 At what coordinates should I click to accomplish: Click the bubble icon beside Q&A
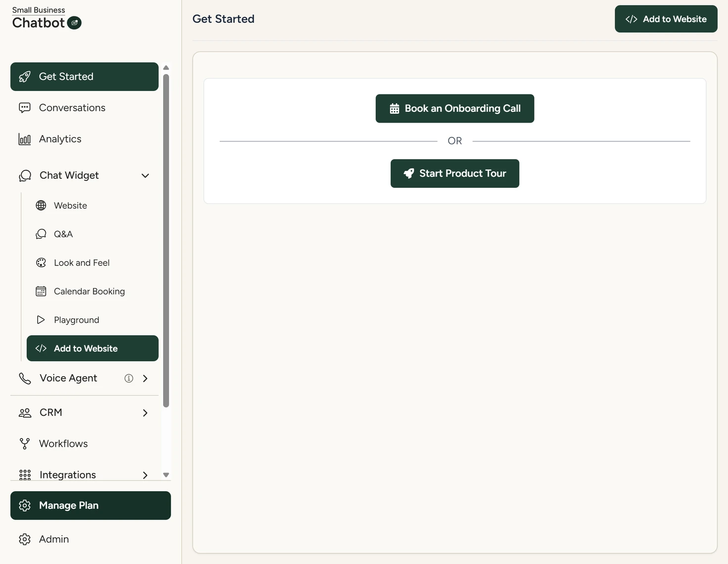pyautogui.click(x=41, y=234)
